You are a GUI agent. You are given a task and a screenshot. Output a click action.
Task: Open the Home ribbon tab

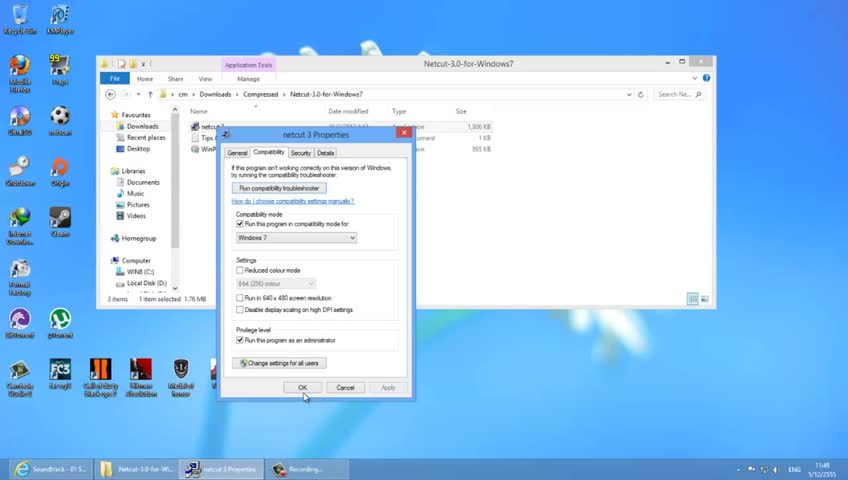[145, 79]
